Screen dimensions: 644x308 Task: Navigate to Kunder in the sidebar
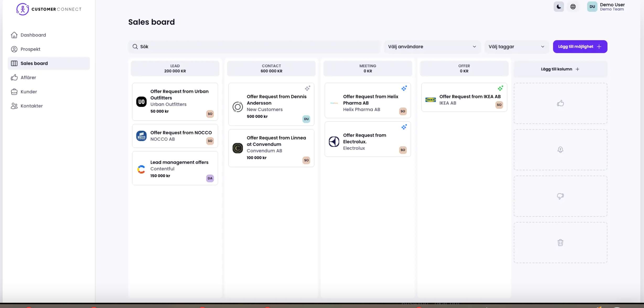coord(29,92)
